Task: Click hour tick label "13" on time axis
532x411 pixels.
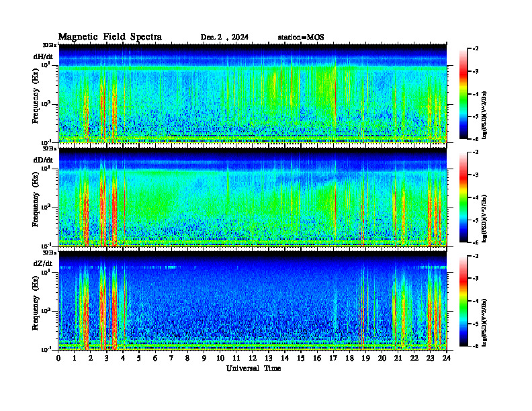Action: click(x=269, y=358)
